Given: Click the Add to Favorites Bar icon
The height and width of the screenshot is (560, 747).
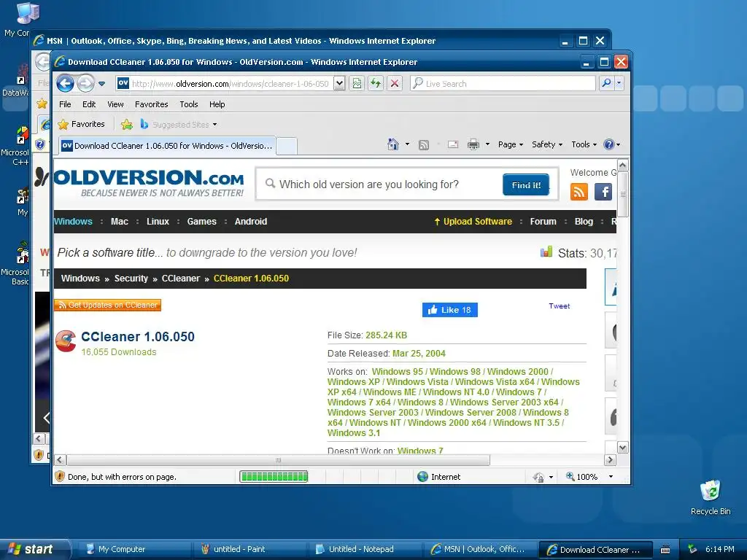Looking at the screenshot, I should click(127, 125).
